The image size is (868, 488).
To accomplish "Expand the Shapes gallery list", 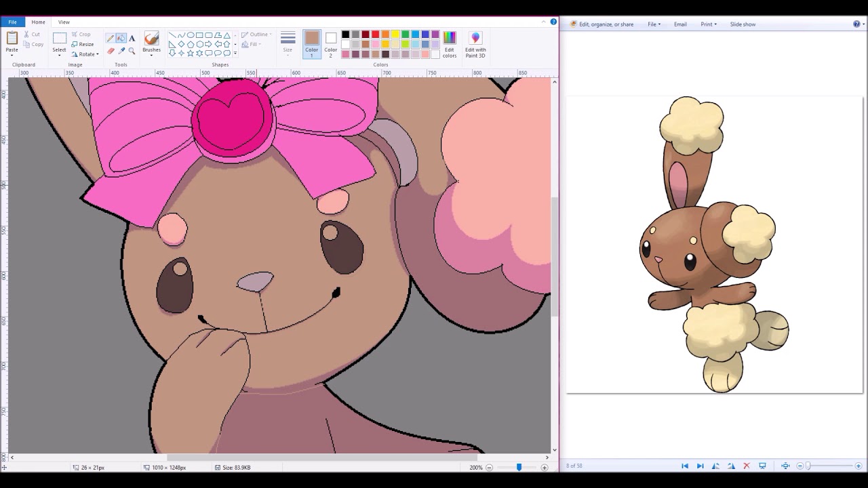I will (x=235, y=54).
